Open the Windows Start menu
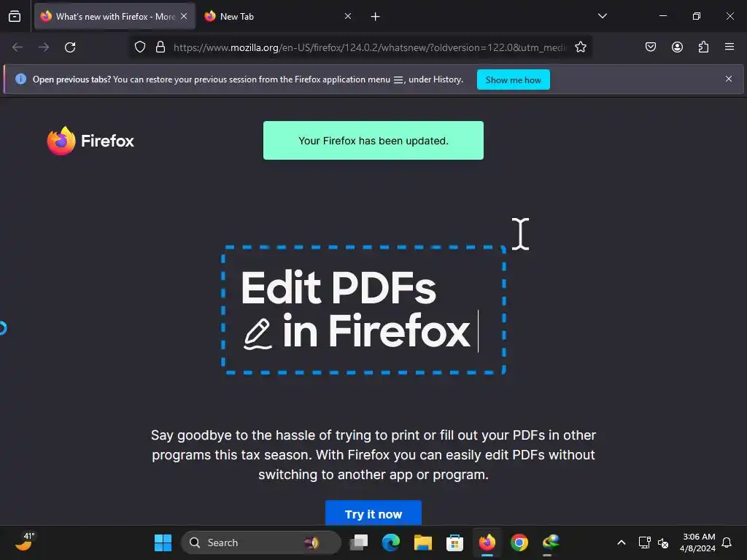The width and height of the screenshot is (747, 560). pyautogui.click(x=163, y=542)
